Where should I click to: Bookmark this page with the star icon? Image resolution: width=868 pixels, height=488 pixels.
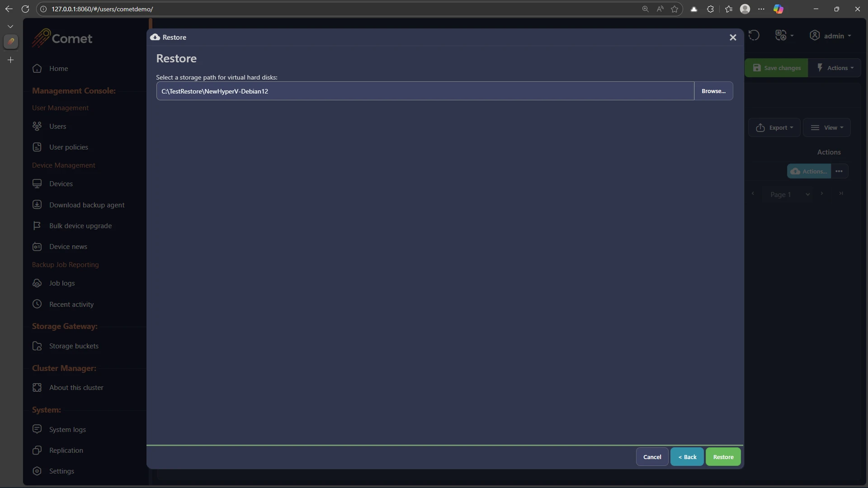point(675,9)
